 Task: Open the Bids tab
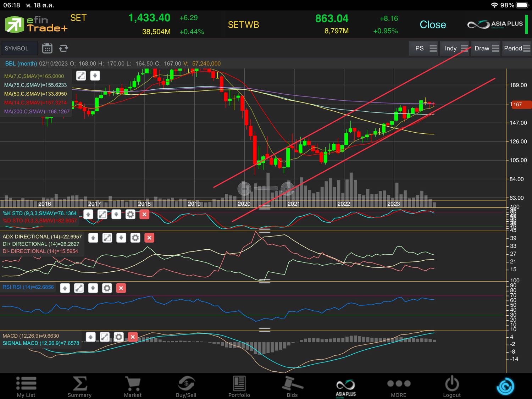coord(292,387)
